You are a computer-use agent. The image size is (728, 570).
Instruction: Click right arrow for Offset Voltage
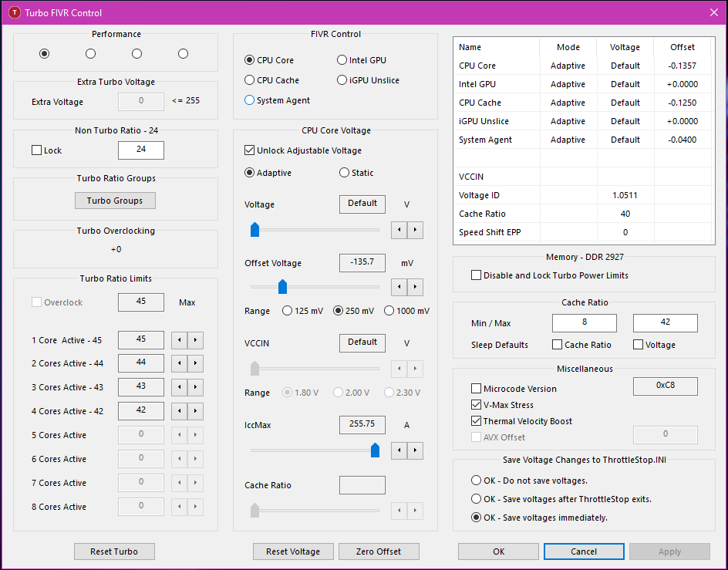[415, 288]
